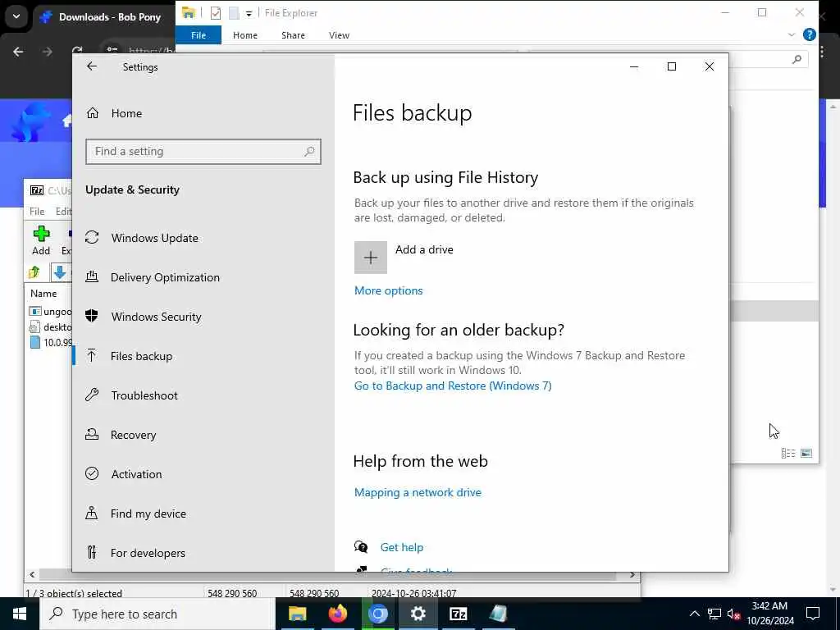Viewport: 840px width, 630px height.
Task: Click the magnifier icon in the Find a setting box
Action: 309,152
